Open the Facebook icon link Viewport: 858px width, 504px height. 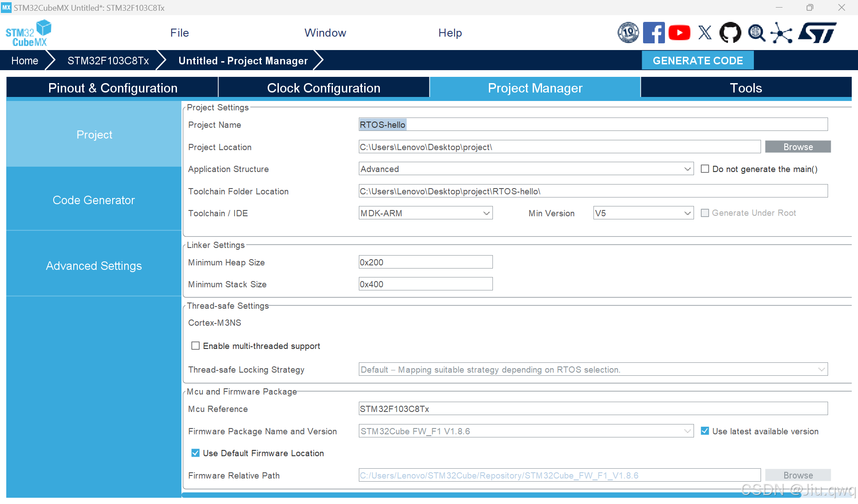coord(654,33)
